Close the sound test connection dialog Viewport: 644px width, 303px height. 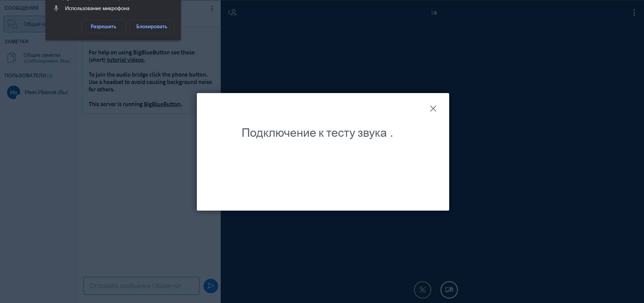pyautogui.click(x=433, y=109)
